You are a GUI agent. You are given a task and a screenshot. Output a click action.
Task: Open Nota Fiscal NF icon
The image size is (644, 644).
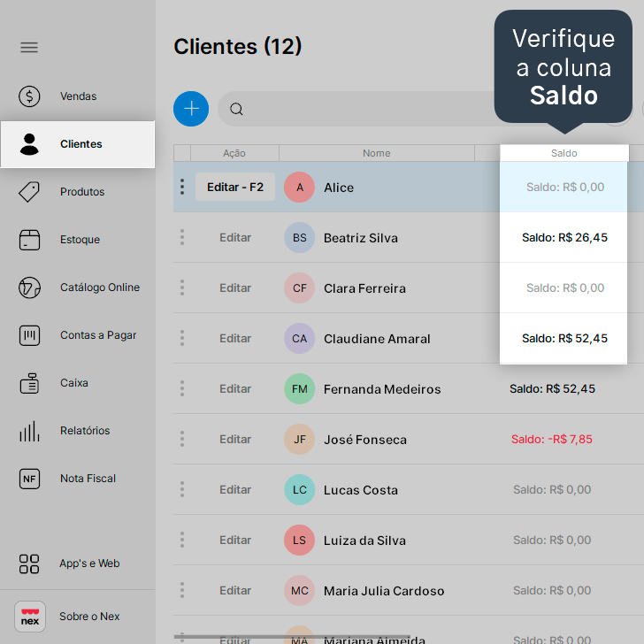click(29, 479)
